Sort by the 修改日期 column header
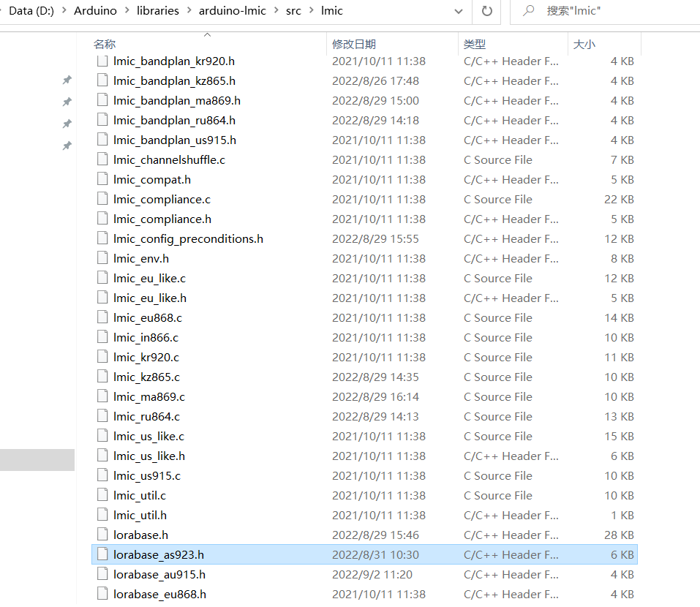Viewport: 700px width, 607px height. [x=354, y=44]
